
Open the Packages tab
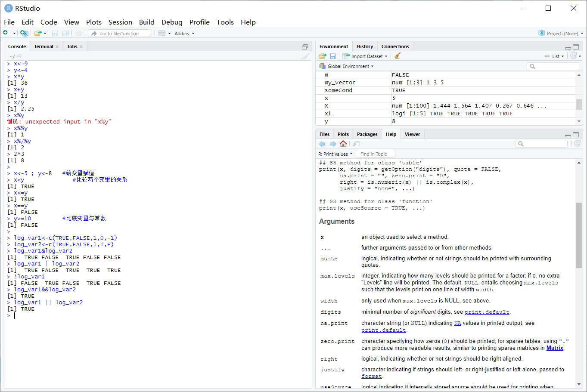pyautogui.click(x=367, y=134)
